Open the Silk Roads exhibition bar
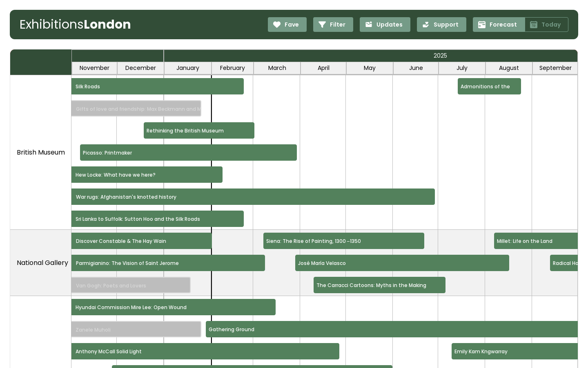 click(x=158, y=86)
